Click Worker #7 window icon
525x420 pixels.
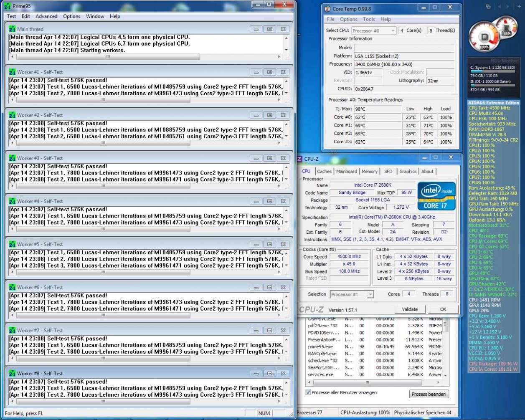(12, 330)
